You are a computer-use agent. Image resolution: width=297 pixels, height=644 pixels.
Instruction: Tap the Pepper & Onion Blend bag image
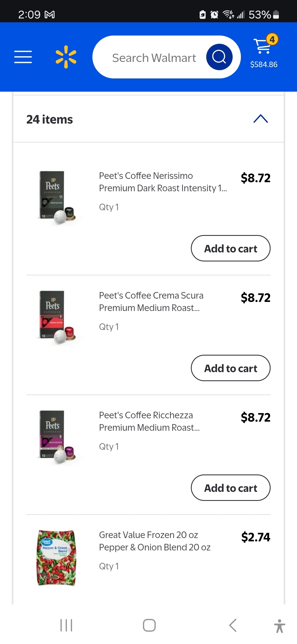coord(56,558)
